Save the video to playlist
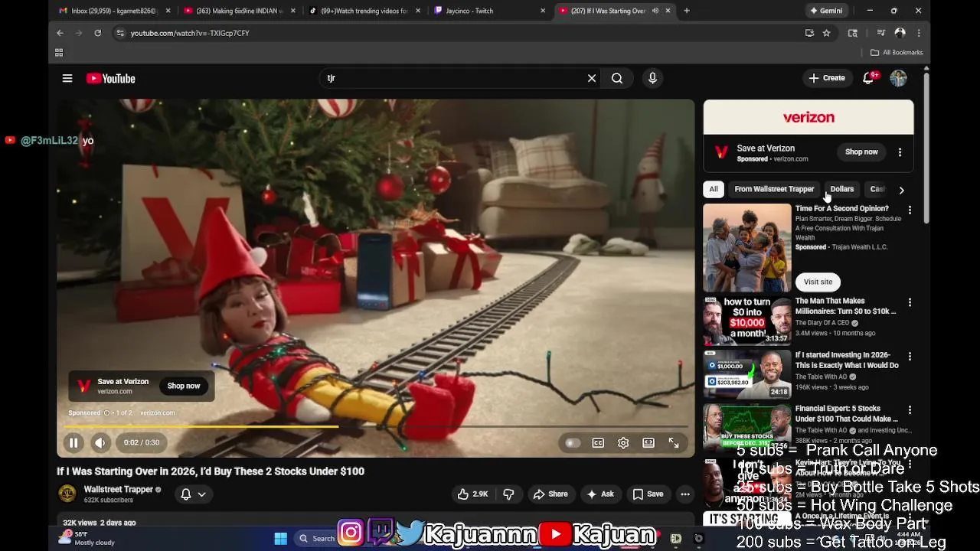 pyautogui.click(x=648, y=494)
